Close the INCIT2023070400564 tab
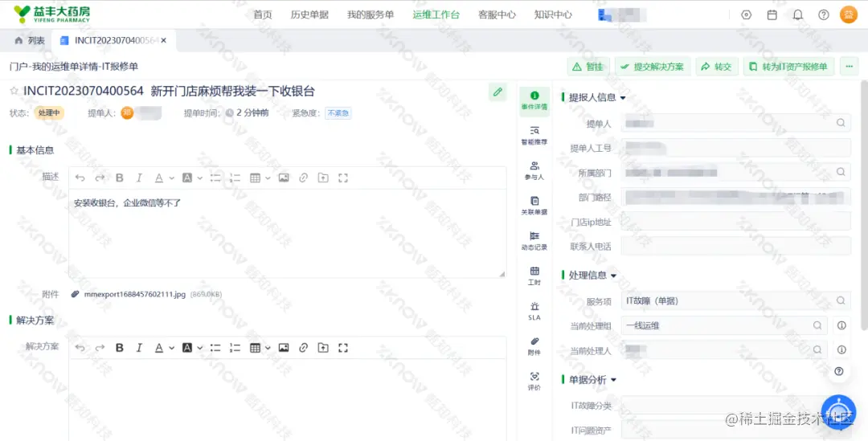Image resolution: width=868 pixels, height=441 pixels. coord(164,40)
